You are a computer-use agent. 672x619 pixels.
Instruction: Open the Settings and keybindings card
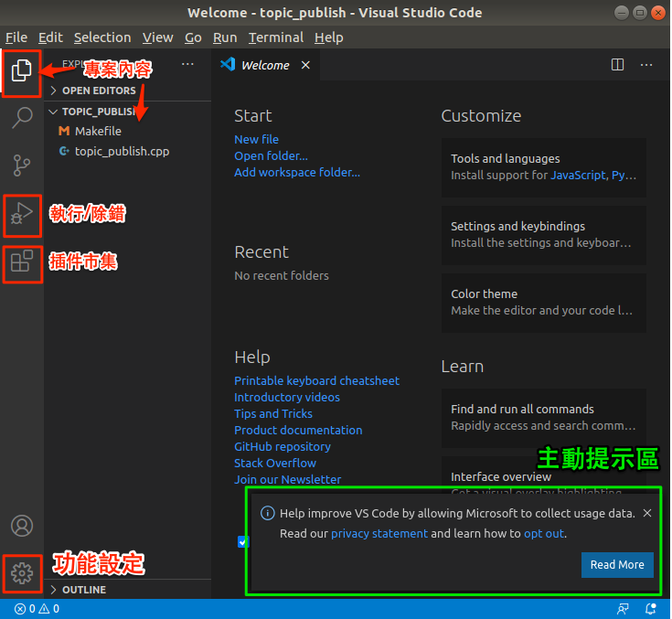tap(543, 234)
